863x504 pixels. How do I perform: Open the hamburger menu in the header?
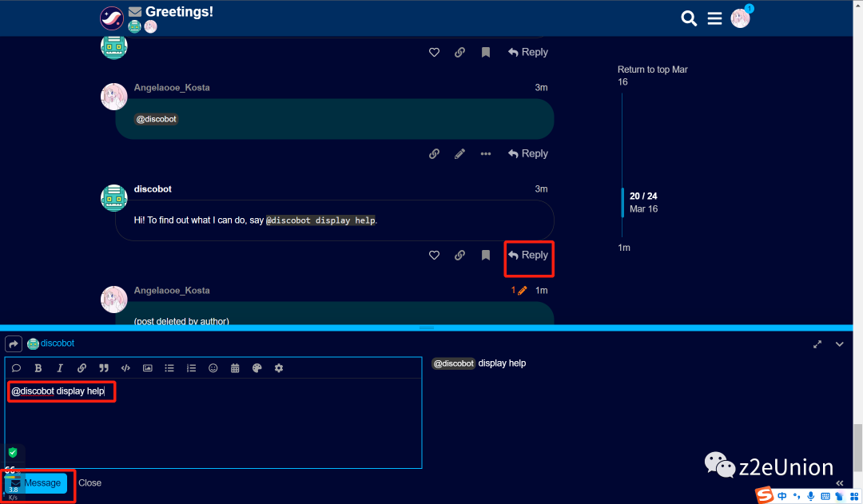(714, 18)
